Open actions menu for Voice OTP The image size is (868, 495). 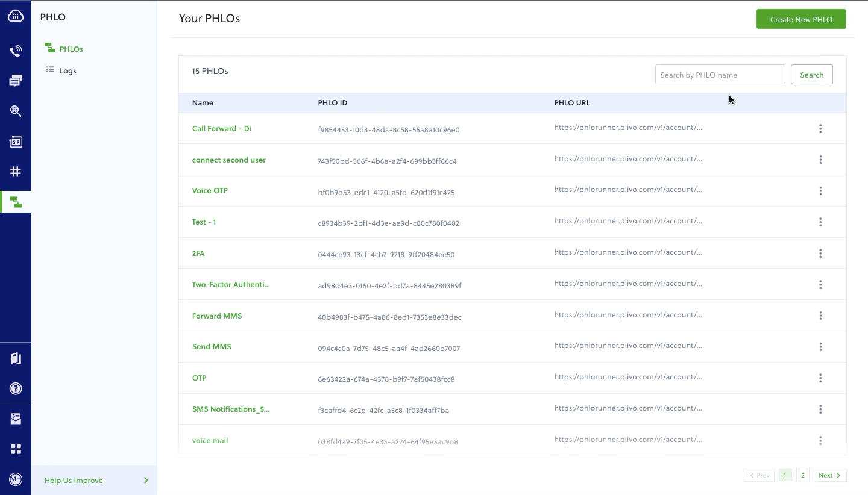(820, 191)
